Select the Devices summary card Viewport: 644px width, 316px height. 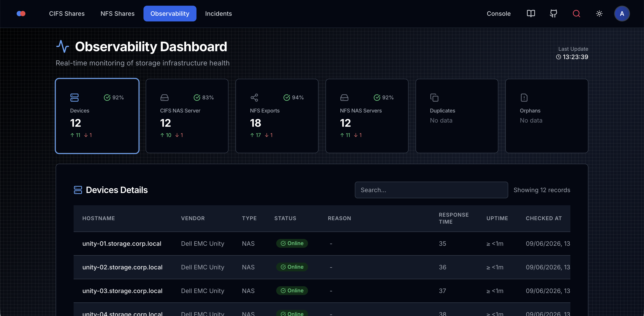coord(97,116)
